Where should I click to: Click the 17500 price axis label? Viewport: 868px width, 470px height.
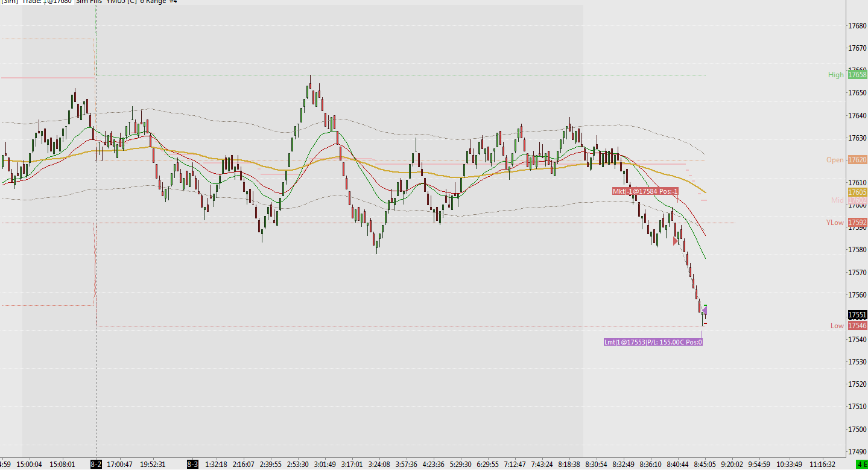(x=857, y=430)
